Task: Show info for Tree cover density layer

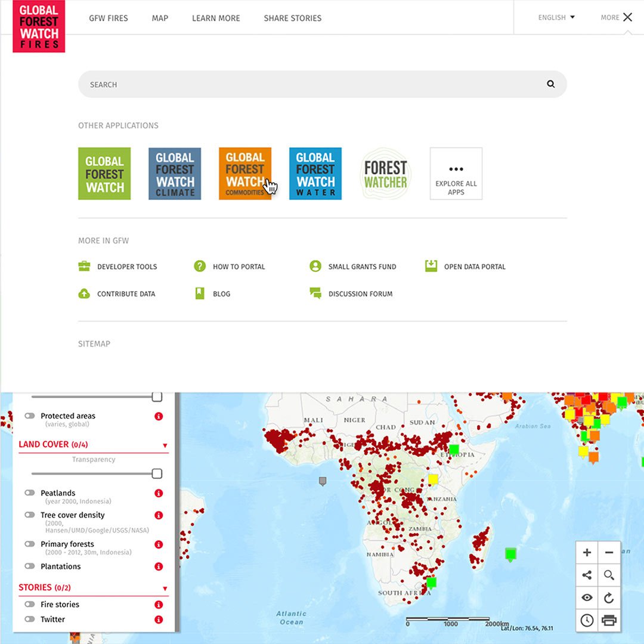Action: 159,515
